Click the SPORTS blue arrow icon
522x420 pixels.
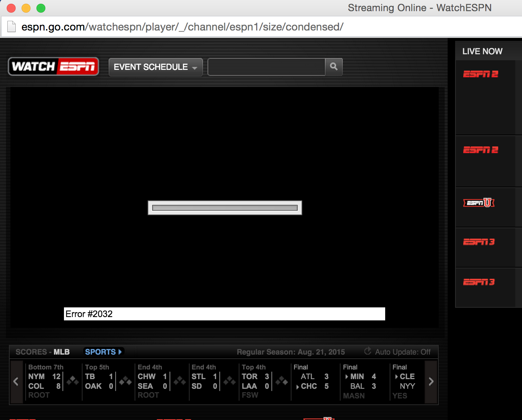120,352
